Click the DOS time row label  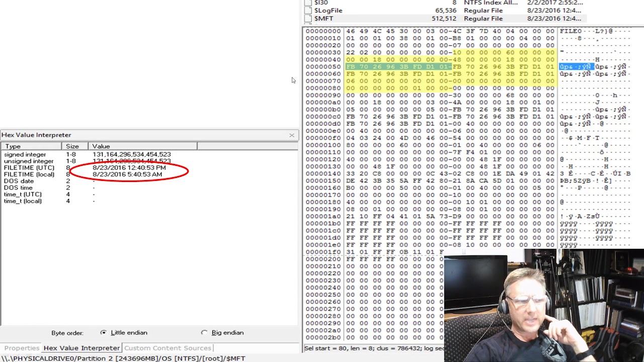click(18, 188)
